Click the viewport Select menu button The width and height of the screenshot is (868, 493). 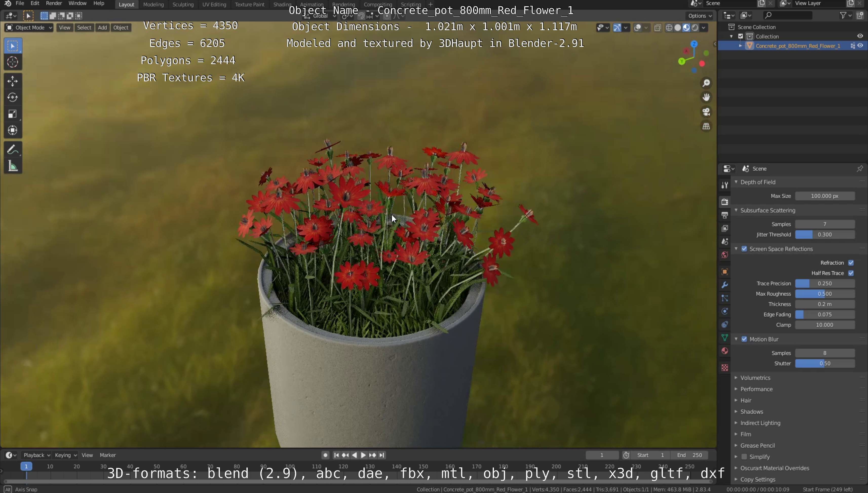click(84, 28)
